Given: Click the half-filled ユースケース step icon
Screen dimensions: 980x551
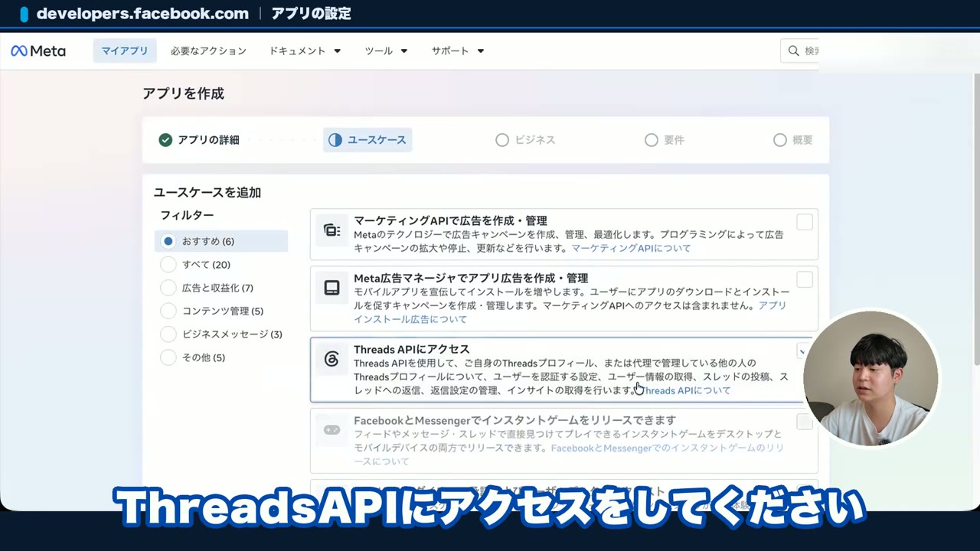Looking at the screenshot, I should [335, 140].
